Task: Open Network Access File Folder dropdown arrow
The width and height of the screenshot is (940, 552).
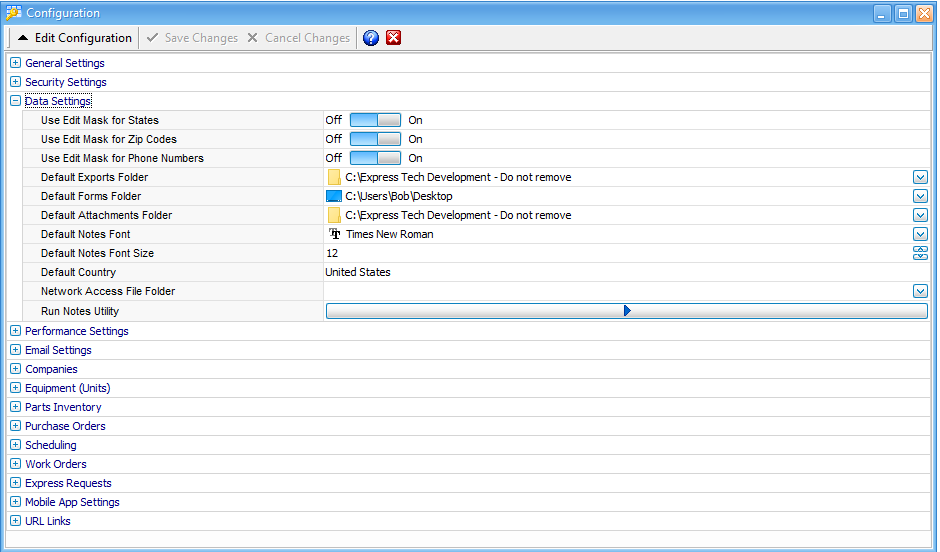Action: click(920, 291)
